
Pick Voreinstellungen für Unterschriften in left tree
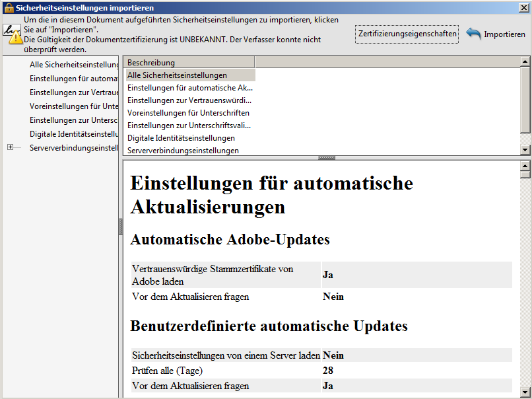click(x=74, y=106)
